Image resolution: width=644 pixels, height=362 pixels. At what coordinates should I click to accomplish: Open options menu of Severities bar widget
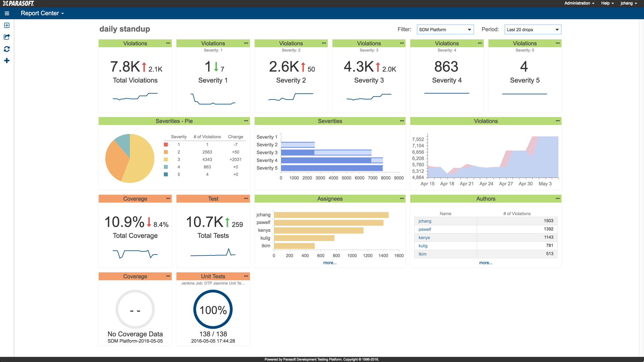(x=402, y=121)
